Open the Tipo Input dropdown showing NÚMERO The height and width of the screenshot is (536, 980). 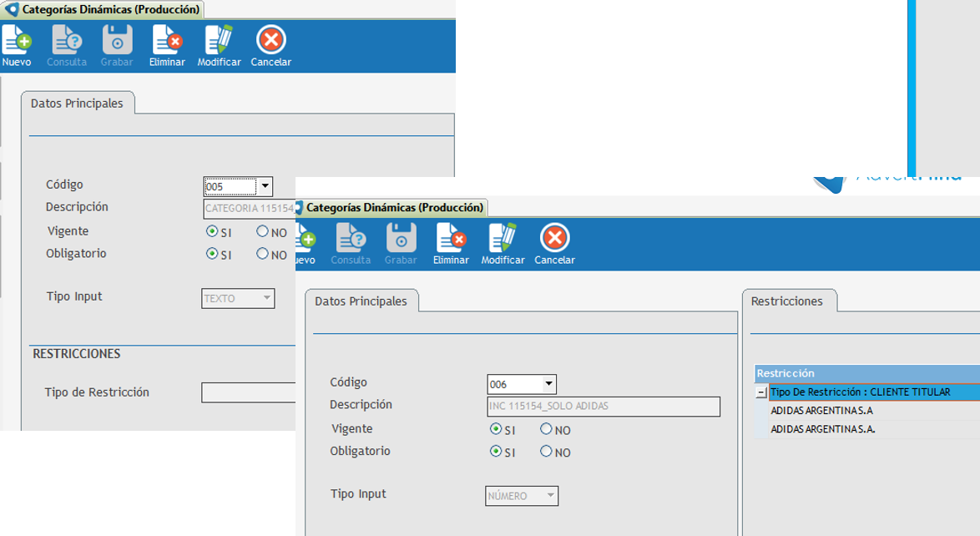(550, 496)
